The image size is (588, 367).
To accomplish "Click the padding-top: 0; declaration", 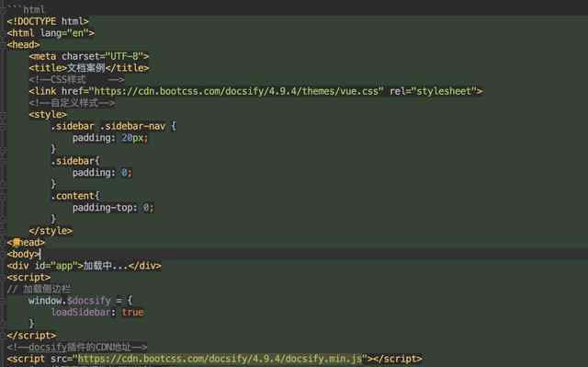I will (x=113, y=208).
